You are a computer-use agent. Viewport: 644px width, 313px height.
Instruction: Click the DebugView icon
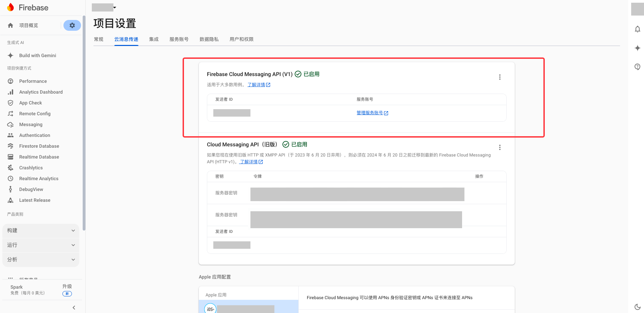click(10, 189)
